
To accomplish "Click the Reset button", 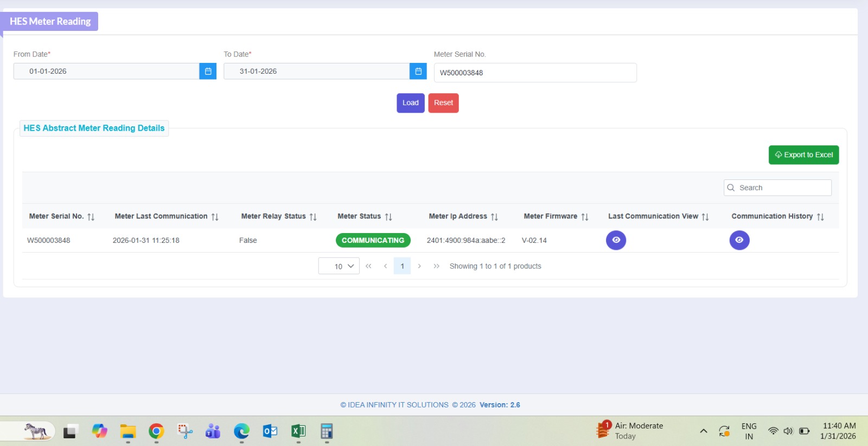I will pyautogui.click(x=443, y=103).
